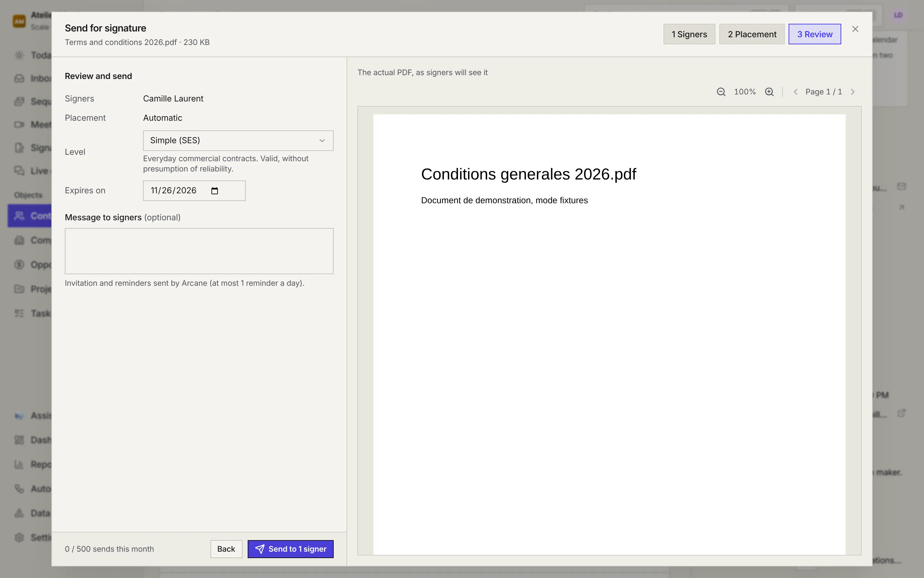Click the Meetings camera icon in sidebar
This screenshot has height=578, width=924.
pos(19,125)
